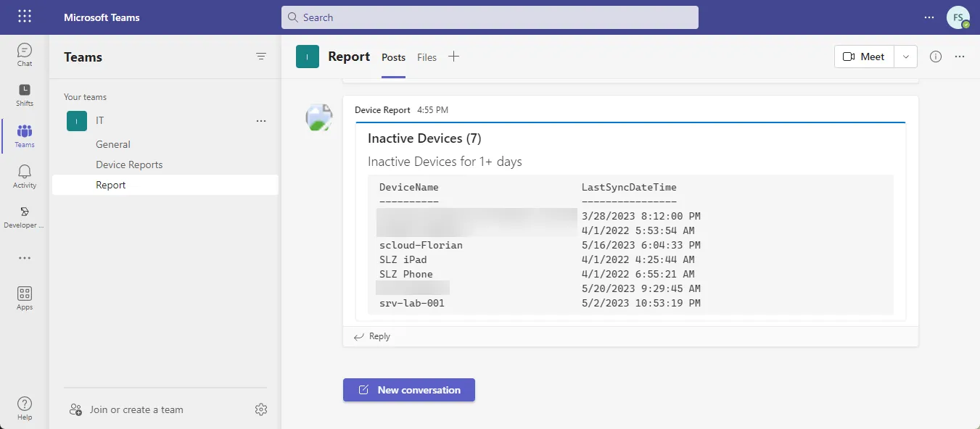
Task: Open the Activity bell feed
Action: pos(25,176)
